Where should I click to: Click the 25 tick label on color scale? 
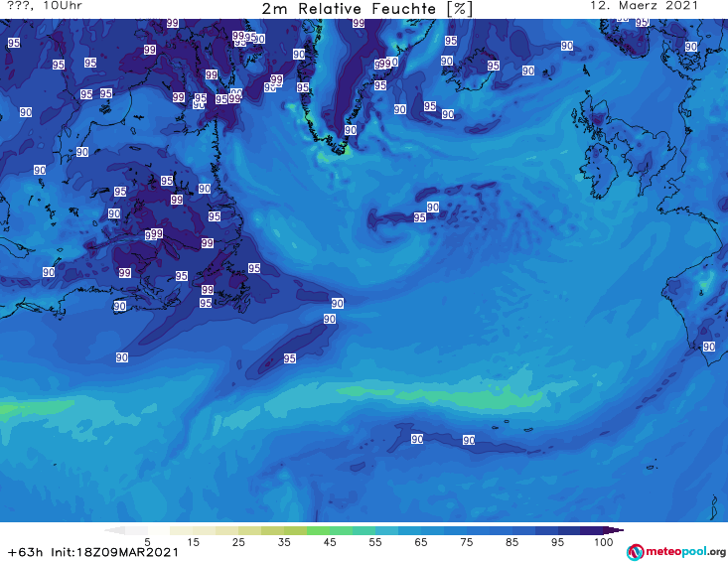(x=238, y=542)
